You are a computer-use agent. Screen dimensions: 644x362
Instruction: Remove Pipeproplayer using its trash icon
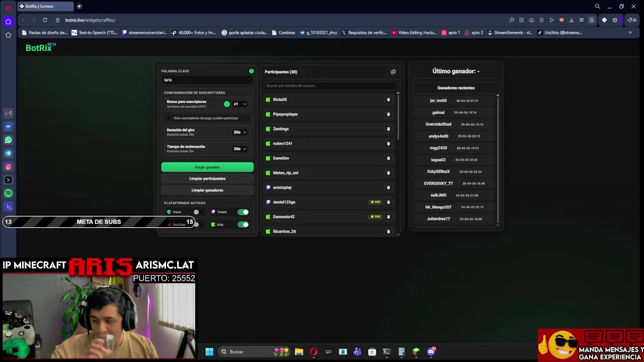[x=388, y=114]
